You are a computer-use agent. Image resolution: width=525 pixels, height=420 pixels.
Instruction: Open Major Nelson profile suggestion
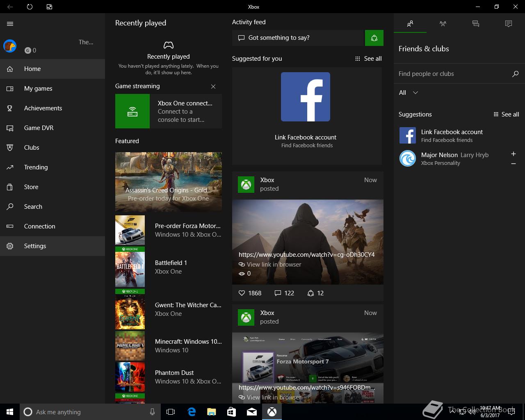click(x=451, y=158)
